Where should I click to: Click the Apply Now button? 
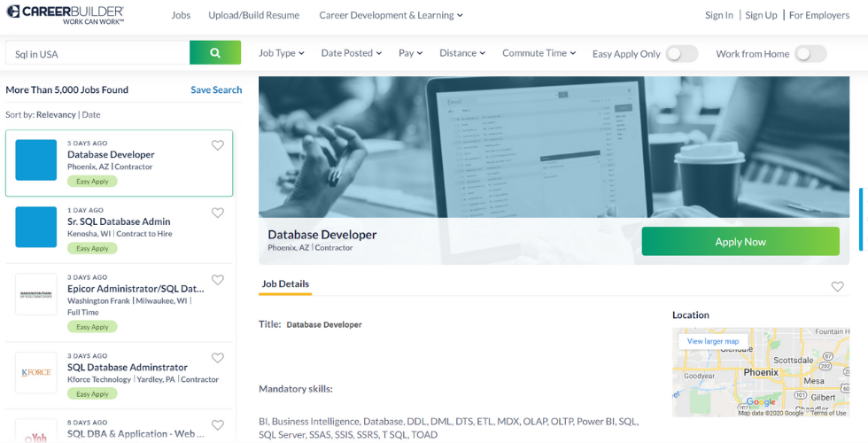pyautogui.click(x=740, y=241)
